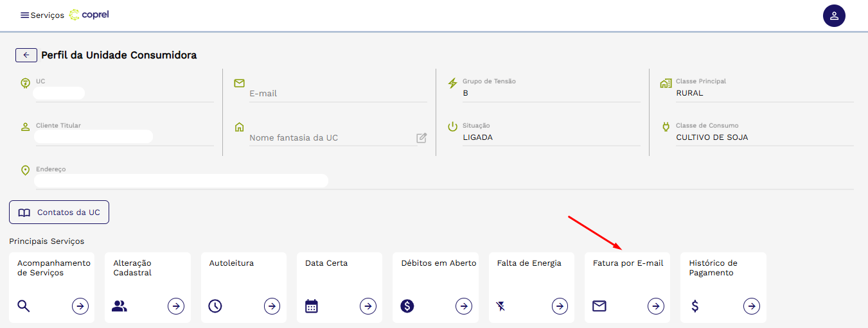Open the hamburger Serviços menu
Image resolution: width=868 pixels, height=328 pixels.
24,15
